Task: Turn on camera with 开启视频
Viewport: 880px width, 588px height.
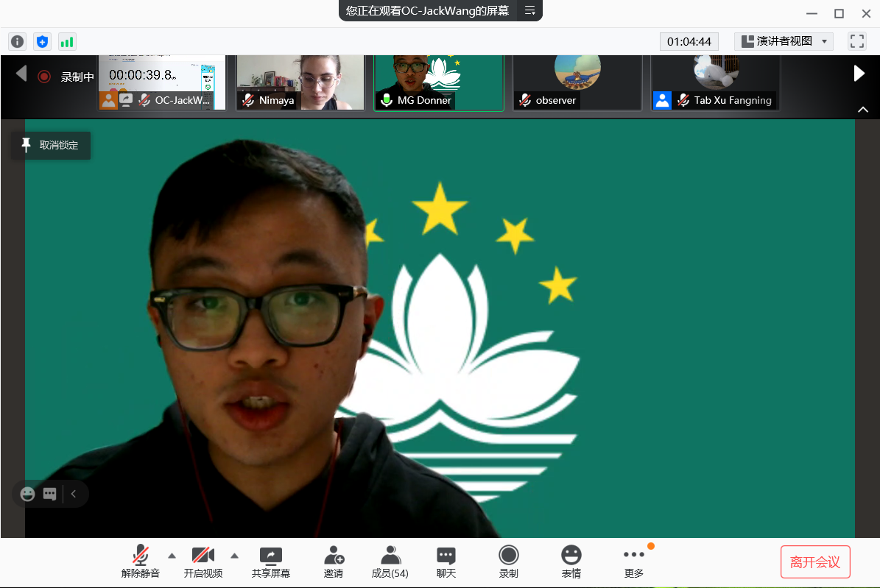Action: pyautogui.click(x=203, y=562)
